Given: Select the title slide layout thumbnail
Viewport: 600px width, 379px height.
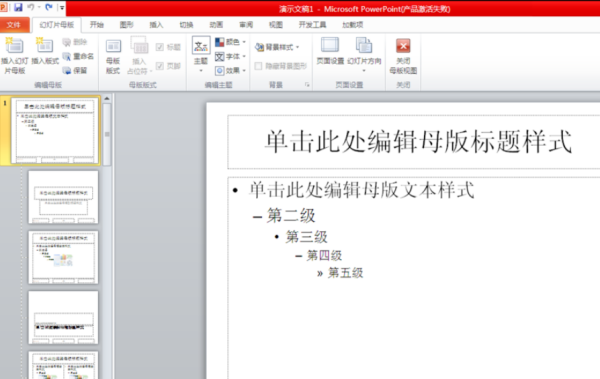Looking at the screenshot, I should click(63, 197).
